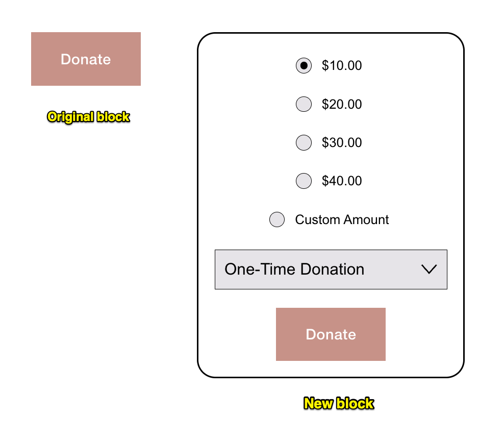This screenshot has width=504, height=440.
Task: Click the Custom Amount text label
Action: pos(341,219)
